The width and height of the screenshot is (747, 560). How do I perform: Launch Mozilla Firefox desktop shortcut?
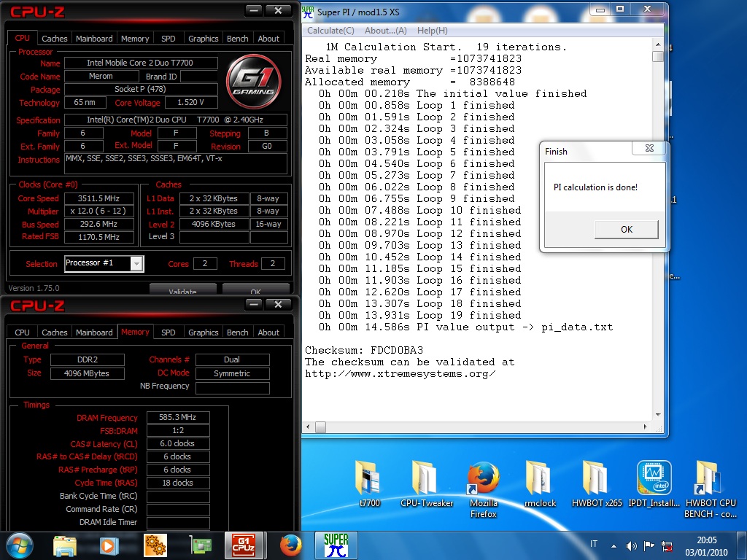(x=483, y=489)
